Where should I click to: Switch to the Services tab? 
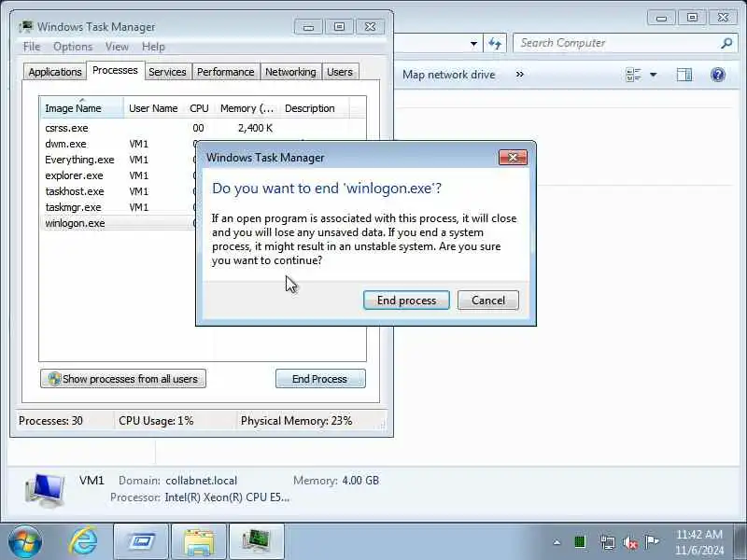(167, 72)
